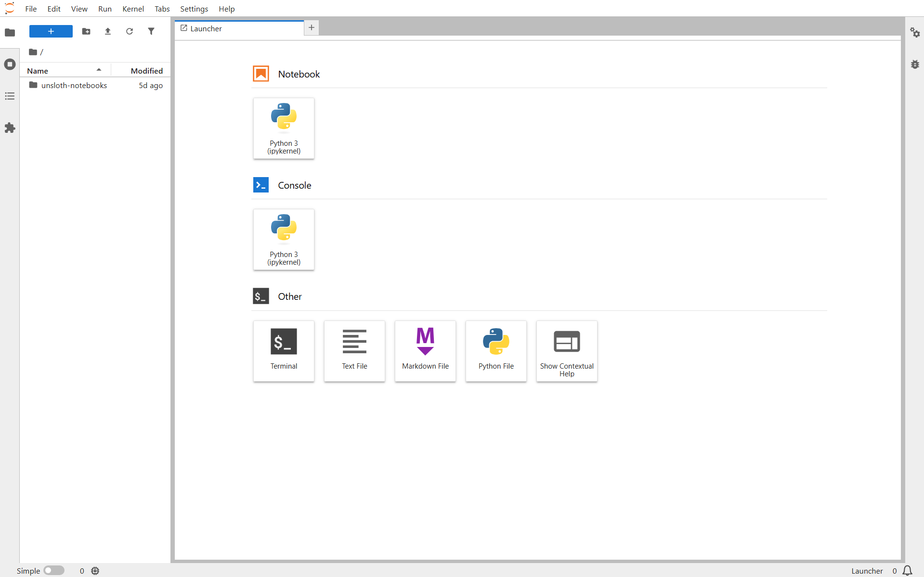Viewport: 924px width, 577px height.
Task: Click the Upload Files icon
Action: pyautogui.click(x=108, y=31)
